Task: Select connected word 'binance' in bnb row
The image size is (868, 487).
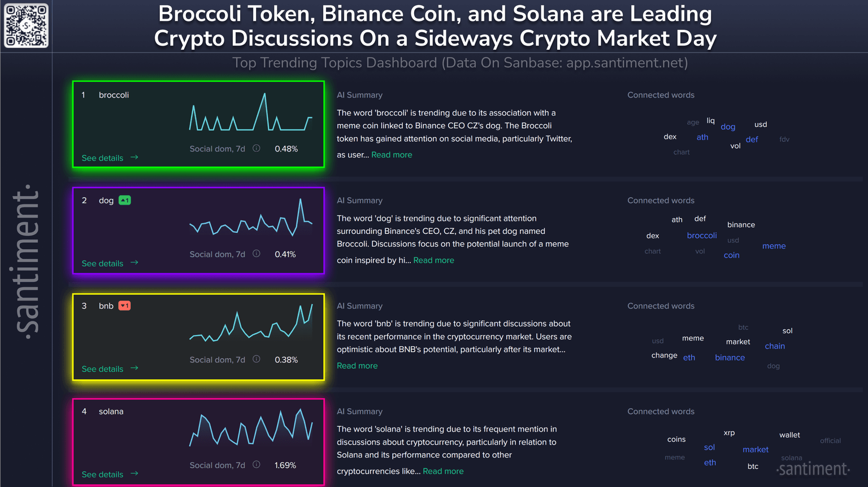Action: 730,358
